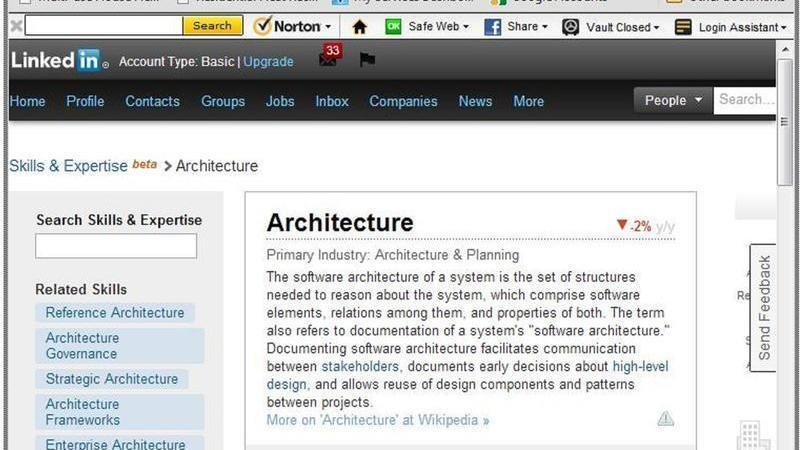Click the Upgrade account link
The height and width of the screenshot is (450, 800).
(269, 62)
